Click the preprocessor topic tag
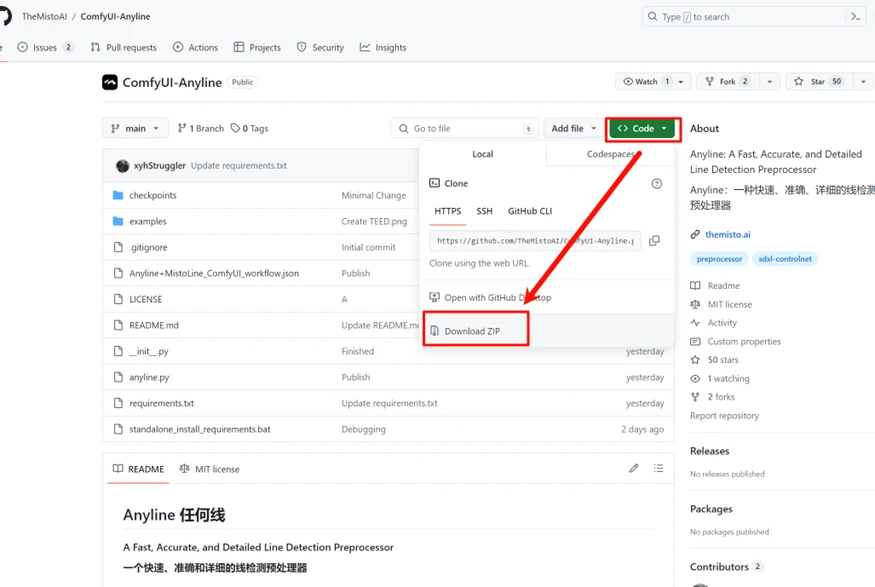875x587 pixels. [x=719, y=259]
